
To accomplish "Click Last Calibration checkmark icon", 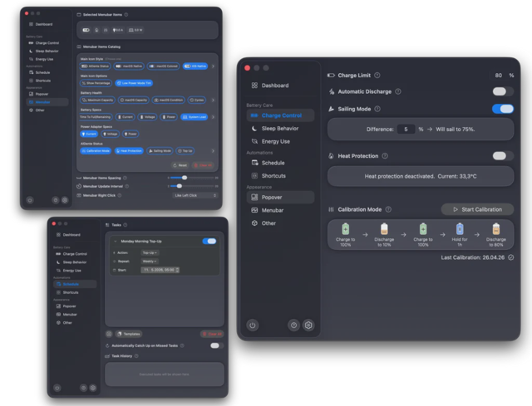I will coord(511,257).
